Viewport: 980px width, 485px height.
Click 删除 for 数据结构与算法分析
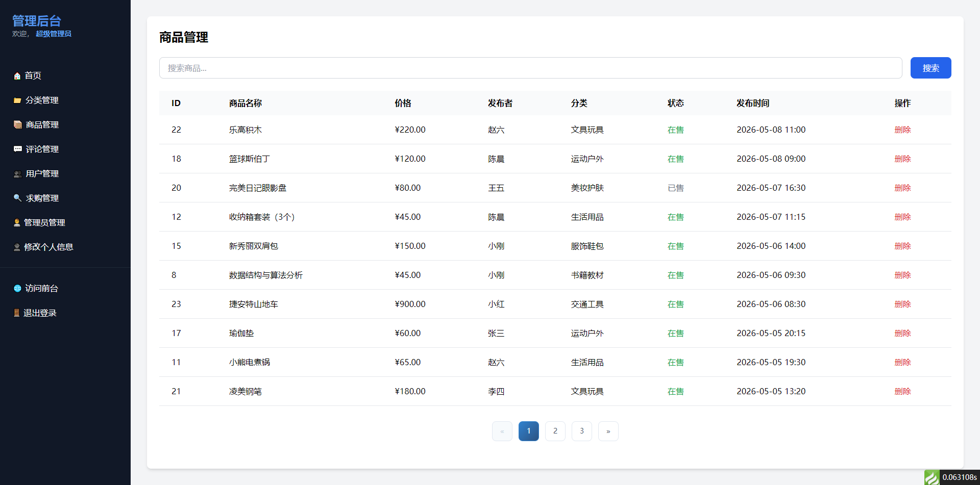click(902, 275)
